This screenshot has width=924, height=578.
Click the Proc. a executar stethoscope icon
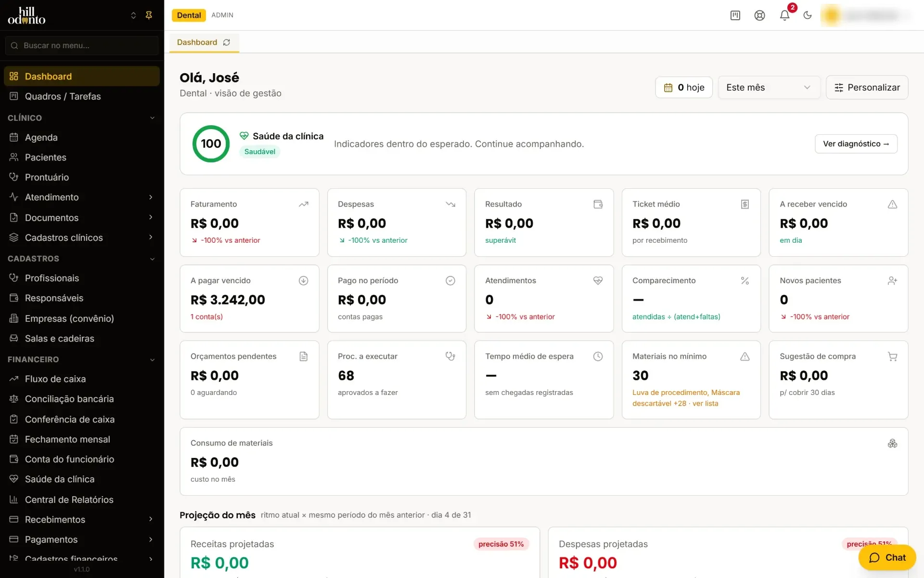[x=450, y=356]
